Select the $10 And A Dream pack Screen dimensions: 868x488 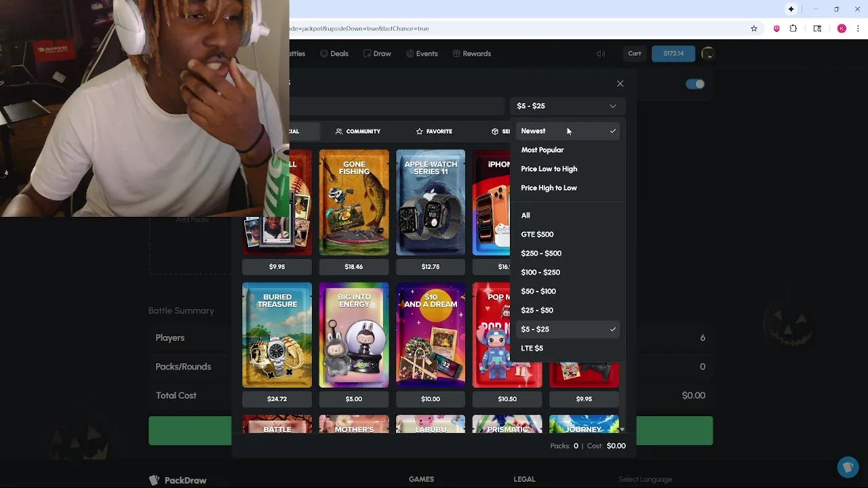431,335
